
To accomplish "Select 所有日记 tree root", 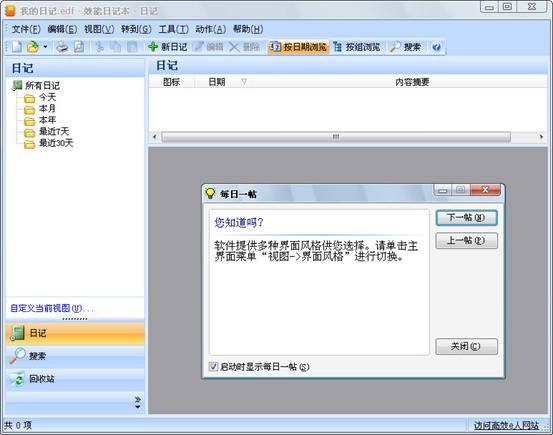I will click(x=42, y=85).
